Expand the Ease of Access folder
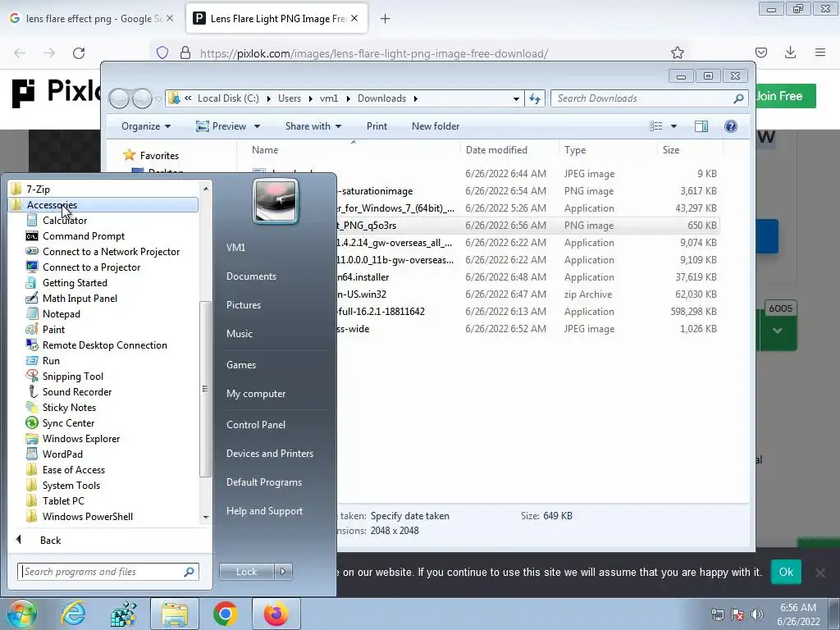Viewport: 840px width, 630px height. (73, 470)
